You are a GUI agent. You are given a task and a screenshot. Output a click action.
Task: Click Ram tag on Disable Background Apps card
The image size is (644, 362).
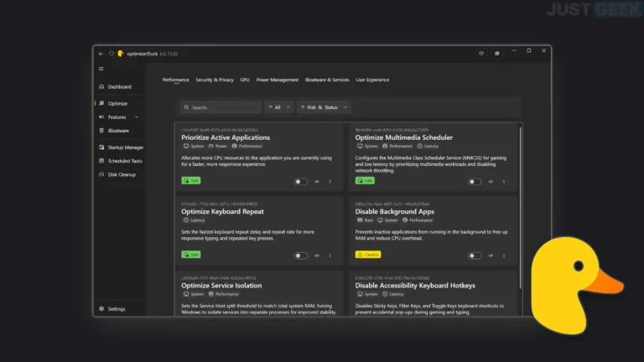tap(365, 220)
